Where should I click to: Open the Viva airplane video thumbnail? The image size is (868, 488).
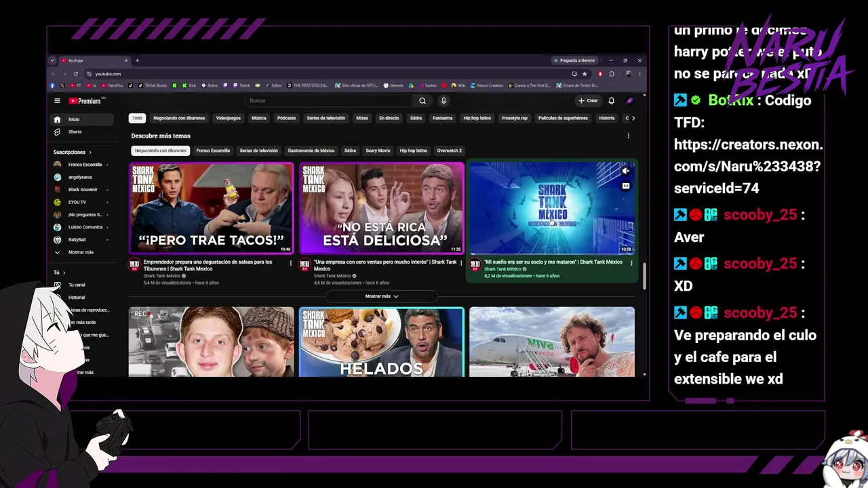[x=552, y=342]
